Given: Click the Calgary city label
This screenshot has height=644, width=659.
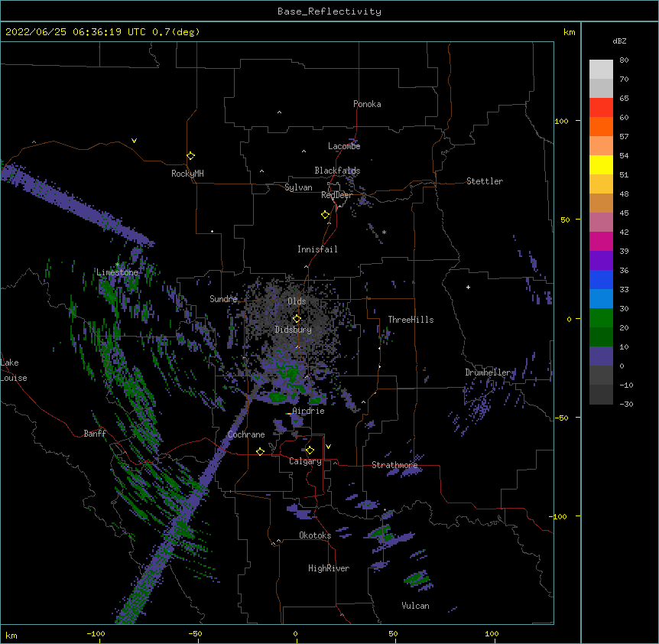Looking at the screenshot, I should 306,461.
